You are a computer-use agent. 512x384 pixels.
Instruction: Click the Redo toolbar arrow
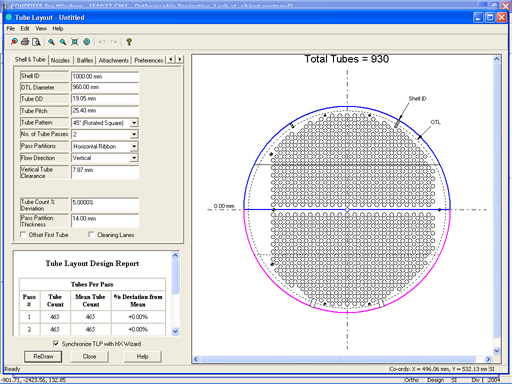click(114, 42)
